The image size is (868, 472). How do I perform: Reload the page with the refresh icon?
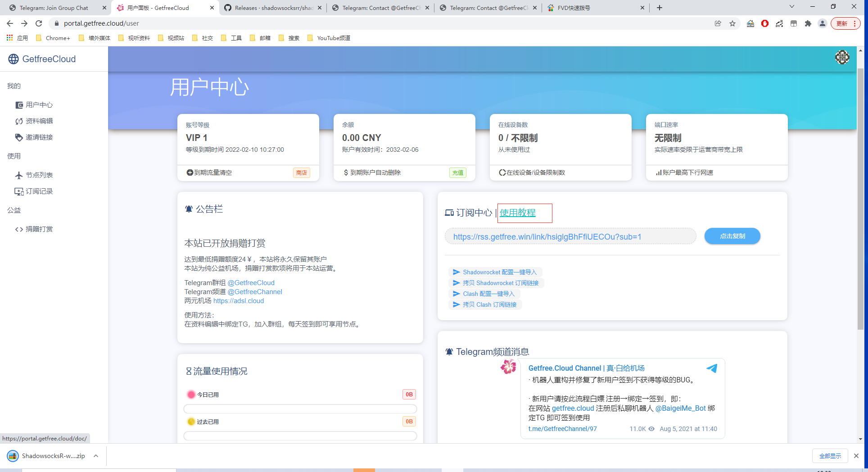[x=39, y=23]
